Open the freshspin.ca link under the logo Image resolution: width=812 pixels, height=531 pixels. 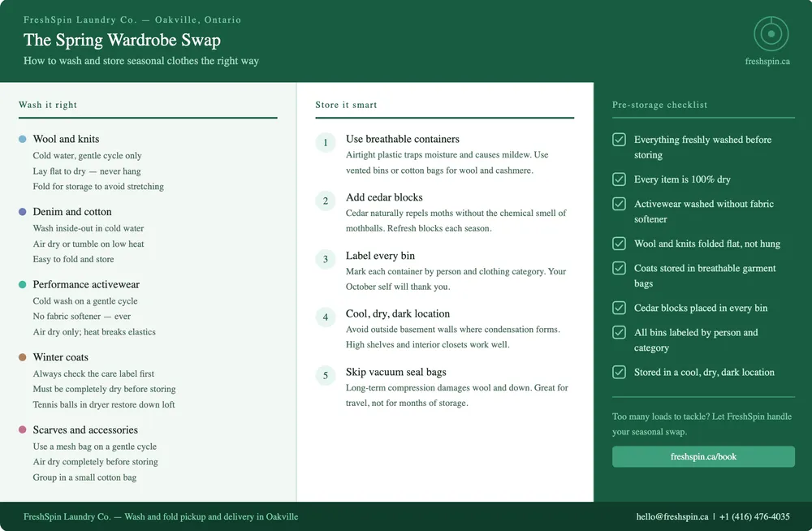[767, 61]
